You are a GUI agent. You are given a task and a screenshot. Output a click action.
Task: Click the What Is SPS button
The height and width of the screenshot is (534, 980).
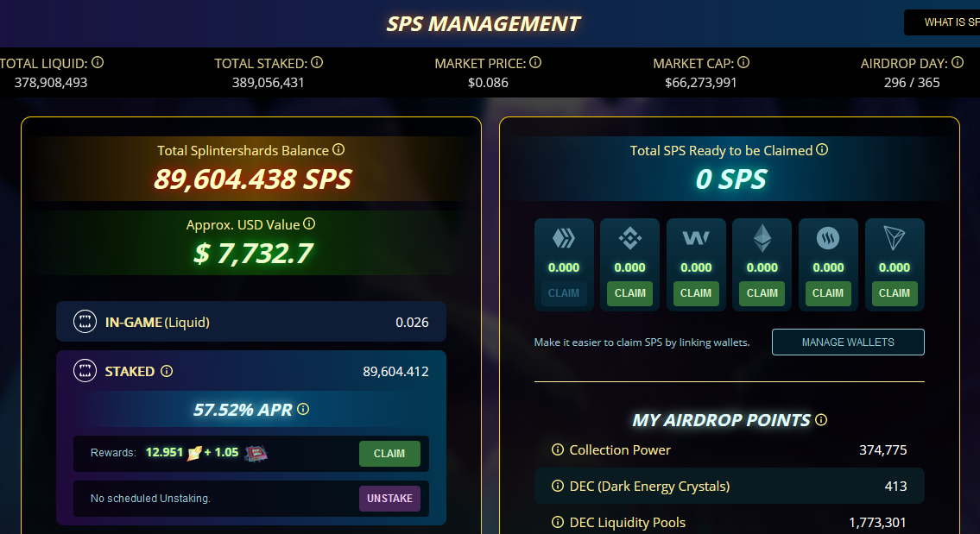click(x=943, y=22)
